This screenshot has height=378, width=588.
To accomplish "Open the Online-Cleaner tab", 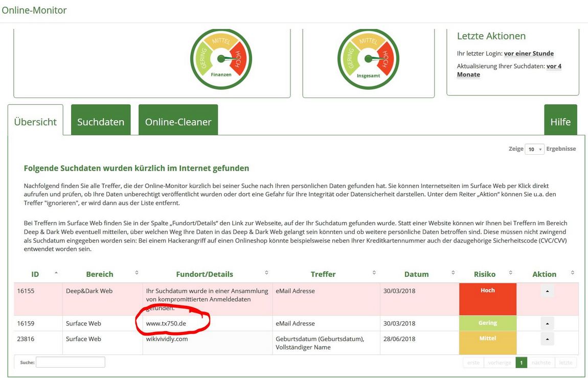I will click(x=178, y=122).
